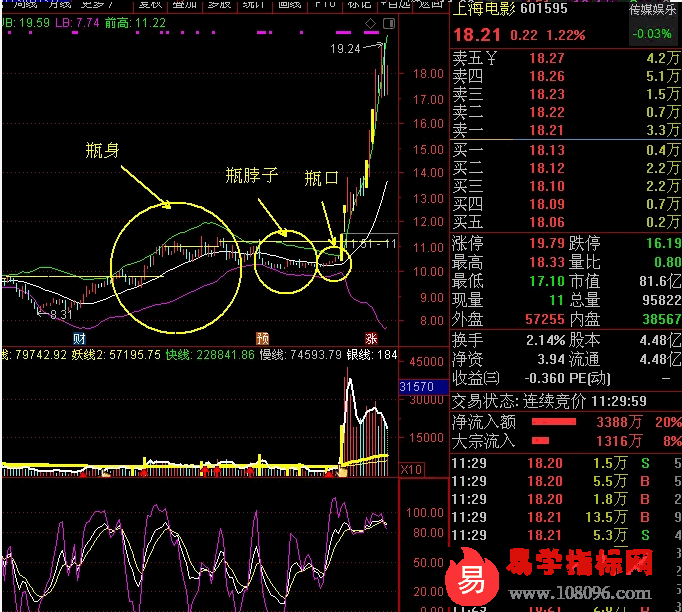
Task: Select the 11:29 trade row with 13.5万
Action: pos(565,517)
